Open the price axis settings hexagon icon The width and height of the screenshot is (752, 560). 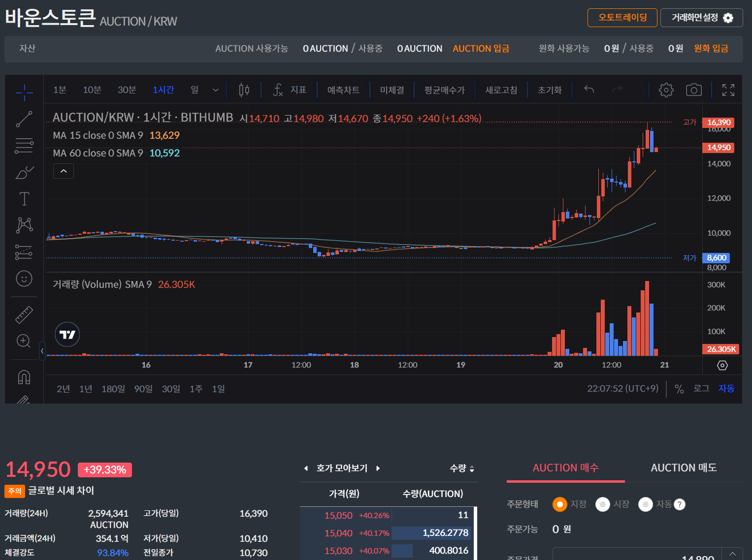point(722,365)
